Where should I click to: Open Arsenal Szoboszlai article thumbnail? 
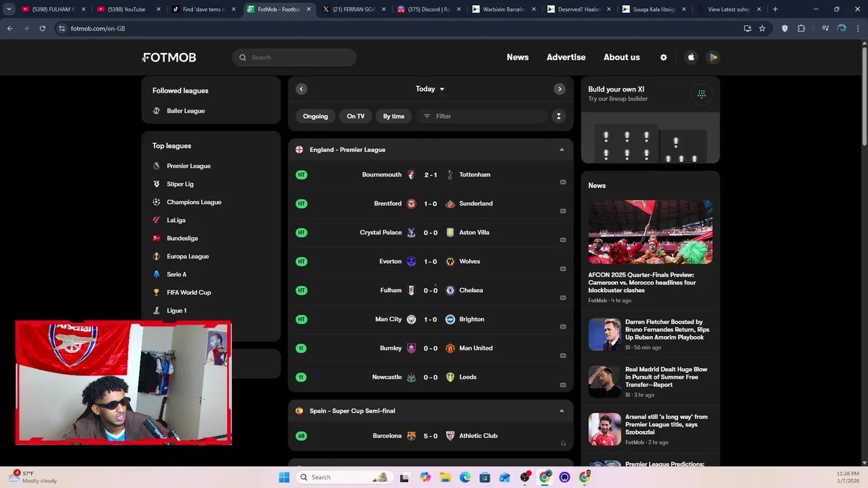click(x=604, y=430)
